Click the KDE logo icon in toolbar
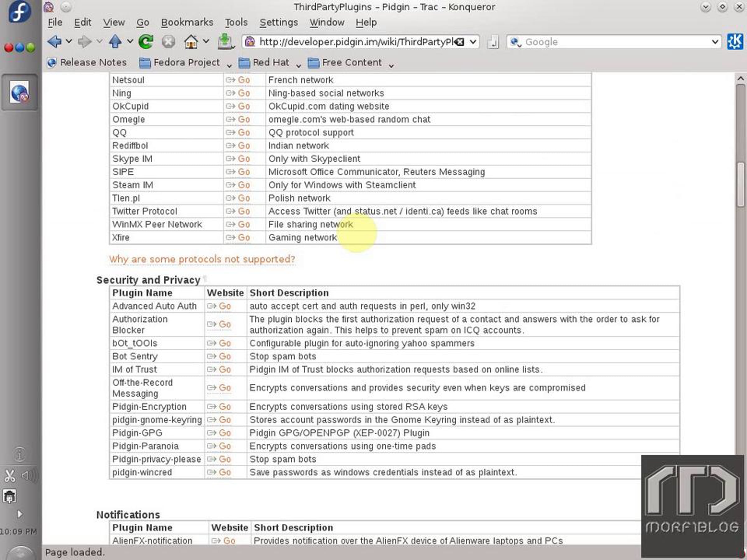Screen dimensions: 747x560 click(735, 42)
